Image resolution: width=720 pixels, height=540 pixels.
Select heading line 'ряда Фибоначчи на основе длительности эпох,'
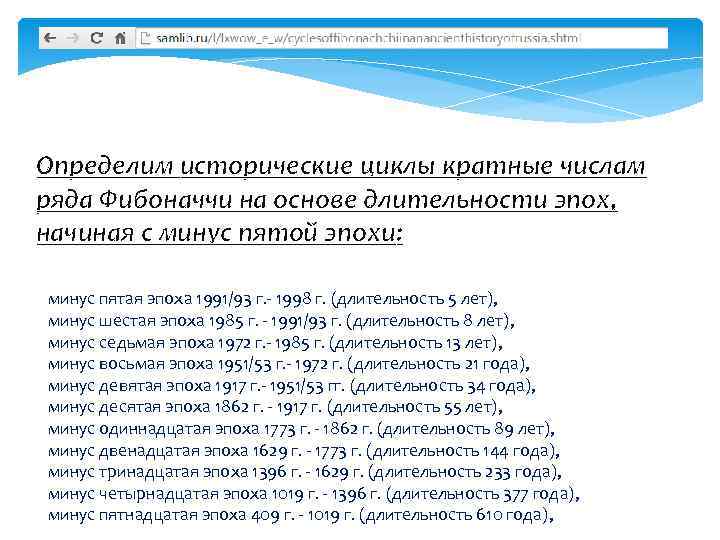(x=326, y=200)
